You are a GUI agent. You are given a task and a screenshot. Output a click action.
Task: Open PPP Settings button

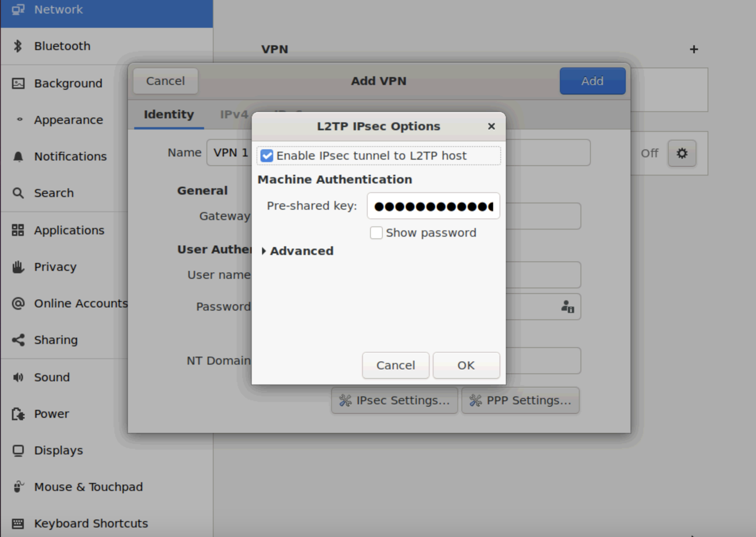click(520, 400)
